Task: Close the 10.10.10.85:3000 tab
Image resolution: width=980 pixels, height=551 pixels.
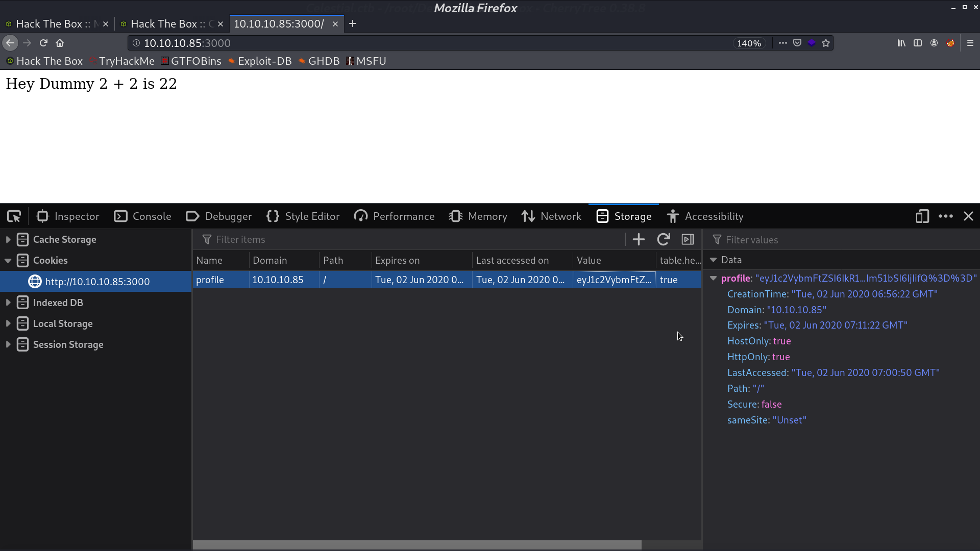Action: tap(335, 24)
